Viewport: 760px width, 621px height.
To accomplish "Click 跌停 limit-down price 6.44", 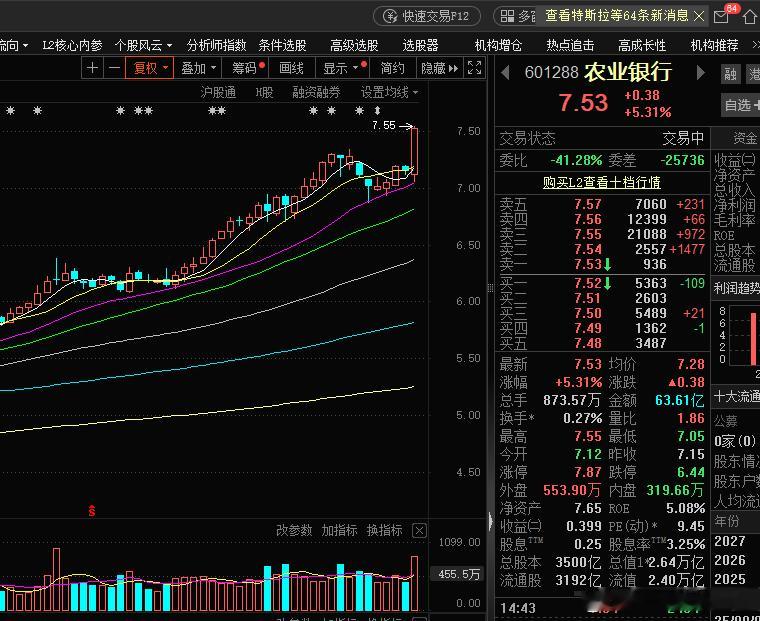I will [x=691, y=472].
